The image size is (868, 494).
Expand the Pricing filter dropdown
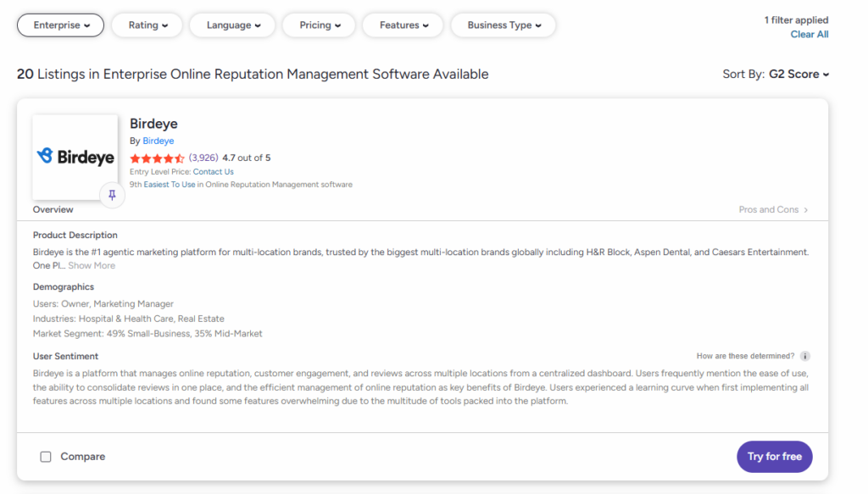point(320,25)
